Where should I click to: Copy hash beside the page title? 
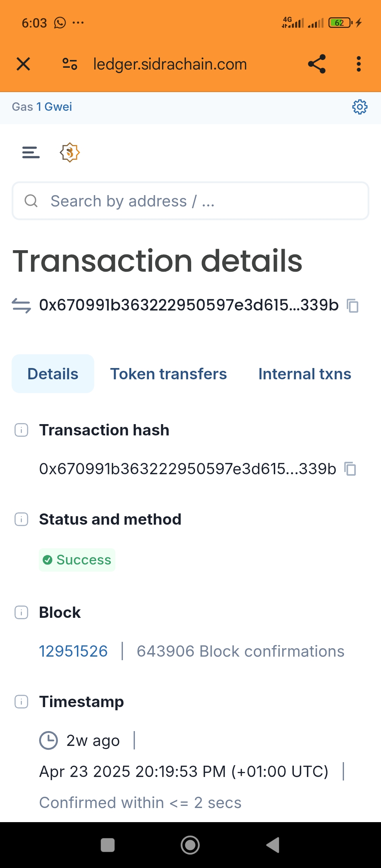tap(352, 306)
